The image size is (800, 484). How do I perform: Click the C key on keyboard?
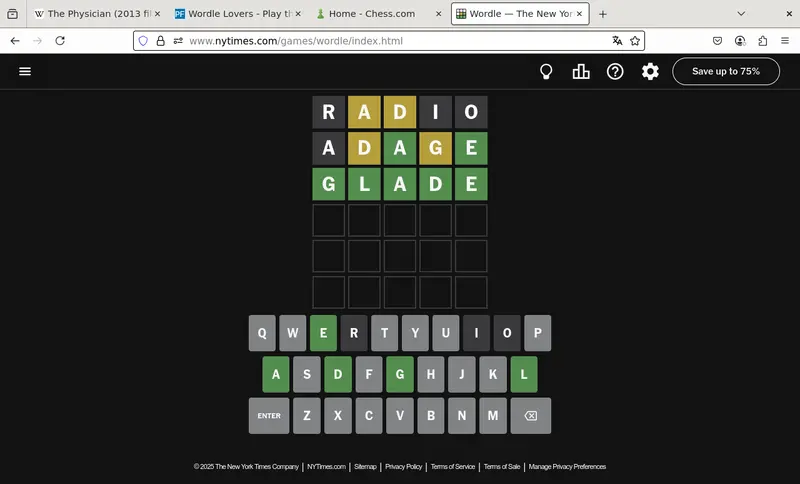pos(368,416)
